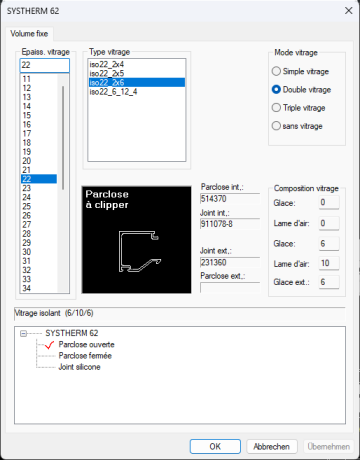Select thickness 23 in list
The height and width of the screenshot is (460, 360).
(39, 188)
